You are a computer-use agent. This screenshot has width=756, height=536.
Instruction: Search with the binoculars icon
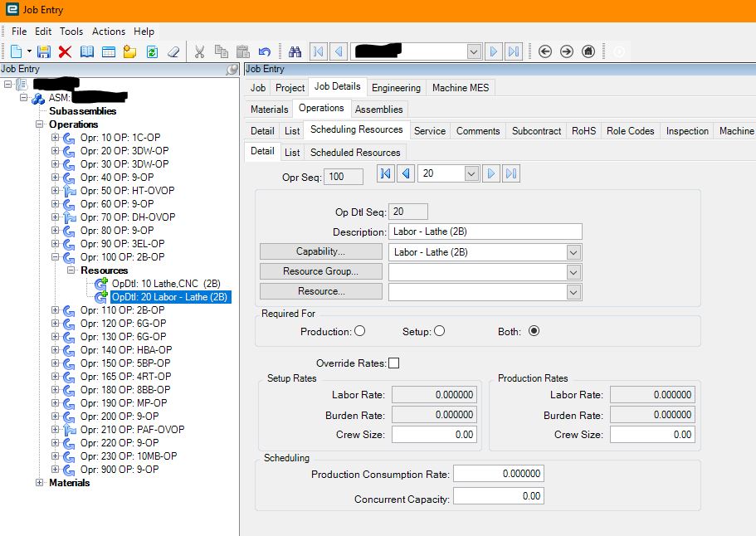(295, 51)
